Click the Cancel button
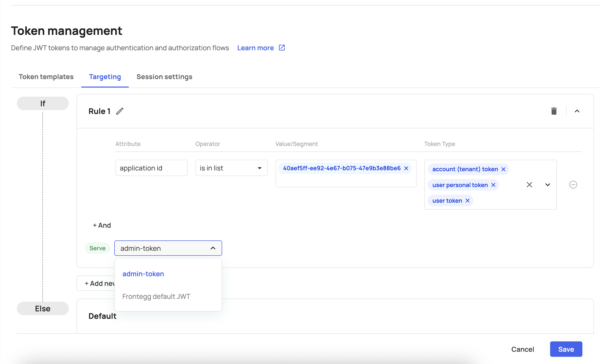 522,349
